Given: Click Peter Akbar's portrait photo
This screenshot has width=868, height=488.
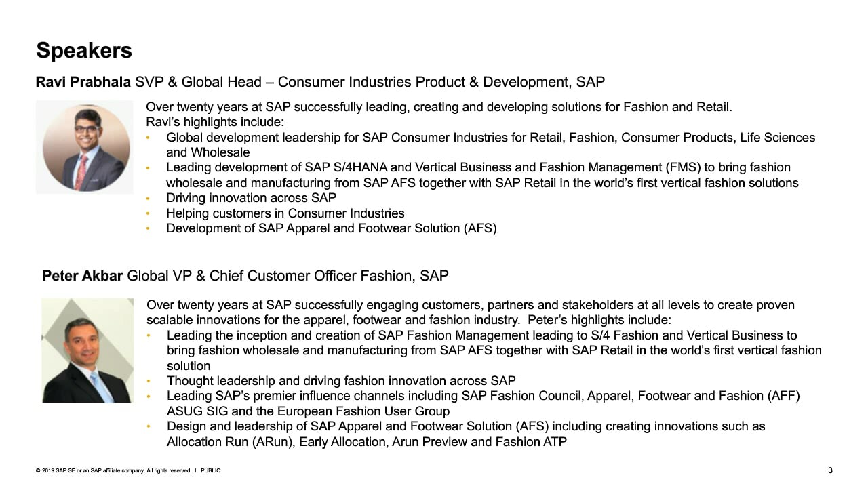Looking at the screenshot, I should [87, 350].
